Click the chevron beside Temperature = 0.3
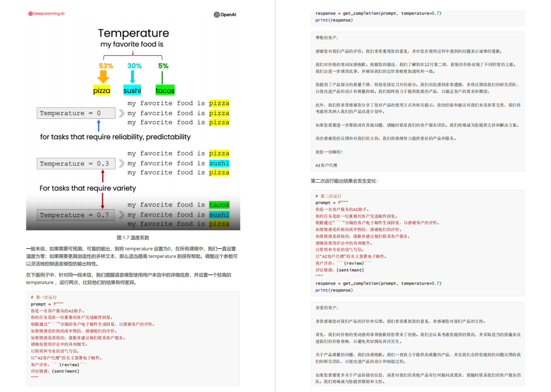Viewport: 551px width, 392px height. (122, 163)
